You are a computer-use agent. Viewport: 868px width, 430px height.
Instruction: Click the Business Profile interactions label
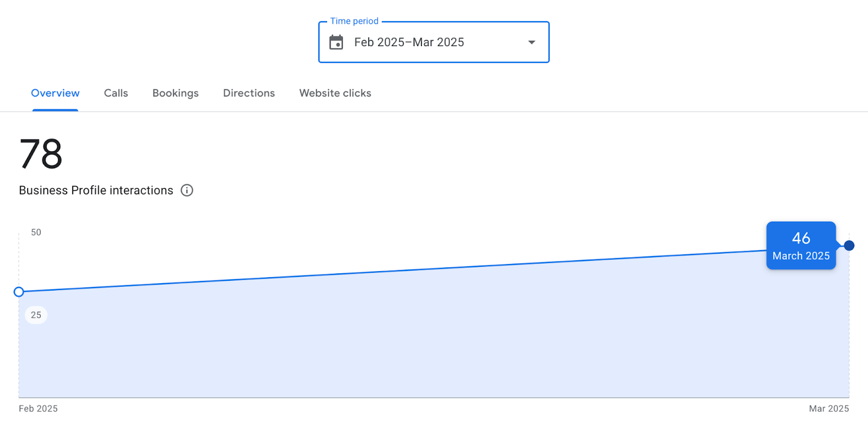96,190
